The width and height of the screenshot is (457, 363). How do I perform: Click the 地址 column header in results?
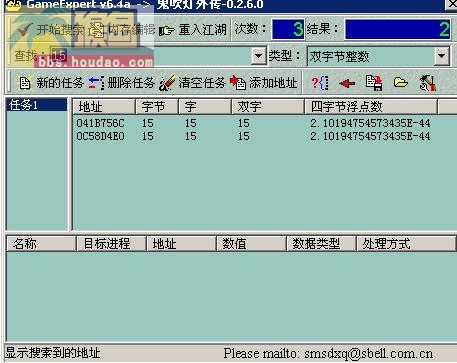[x=104, y=107]
